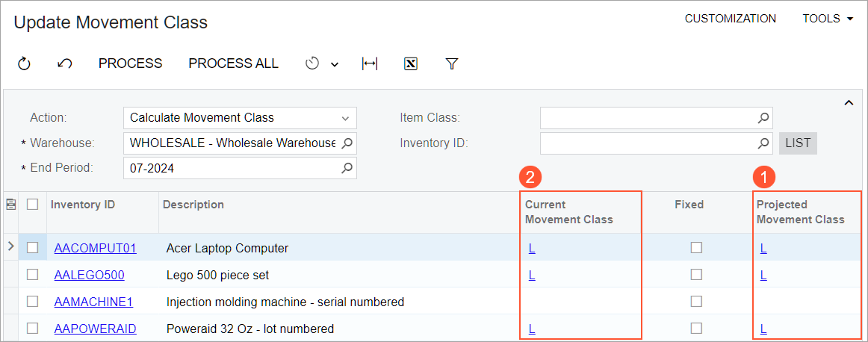Collapse the filter panel with chevron
Image resolution: width=868 pixels, height=342 pixels.
click(849, 103)
